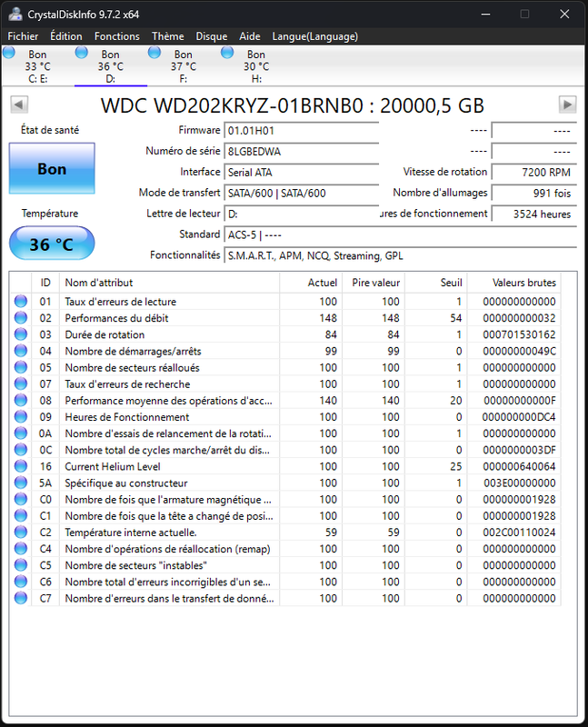Click status orb for Taux d'erreurs de recherche
The image size is (588, 727).
pyautogui.click(x=21, y=383)
